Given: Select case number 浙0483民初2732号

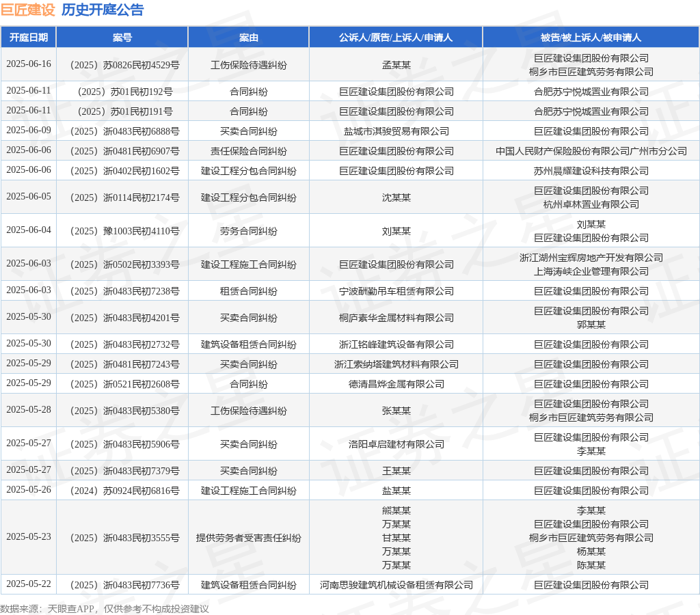Looking at the screenshot, I should 125,344.
